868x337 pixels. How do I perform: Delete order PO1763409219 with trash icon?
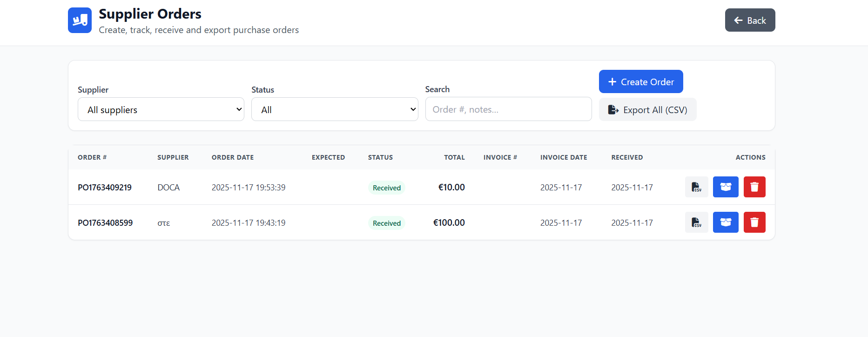click(754, 187)
